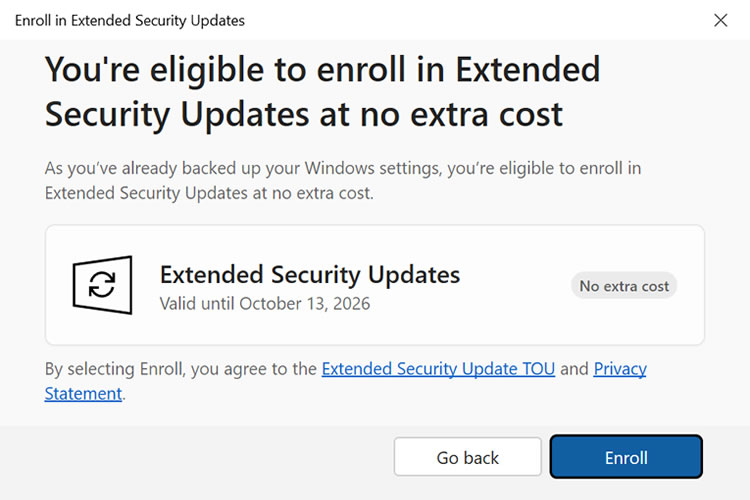Select the "Extended Security Updates" card title
750x500 pixels.
click(x=310, y=274)
